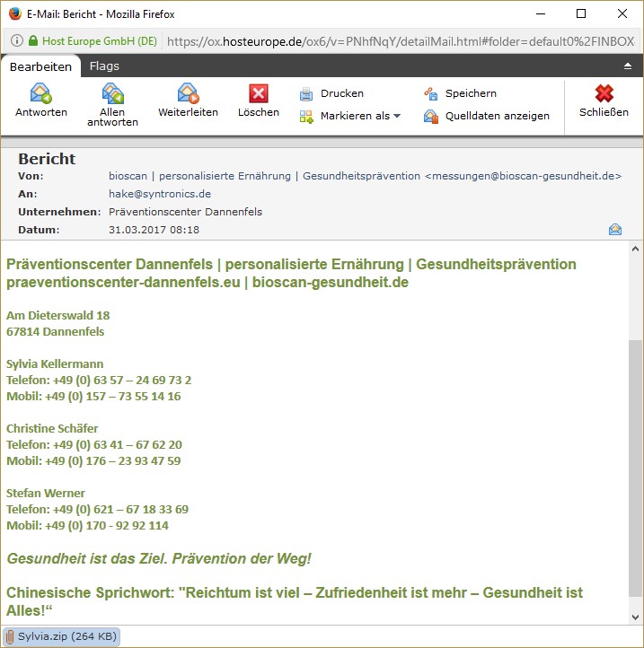
Task: Click the Markieren als colored squares icon
Action: coord(306,117)
